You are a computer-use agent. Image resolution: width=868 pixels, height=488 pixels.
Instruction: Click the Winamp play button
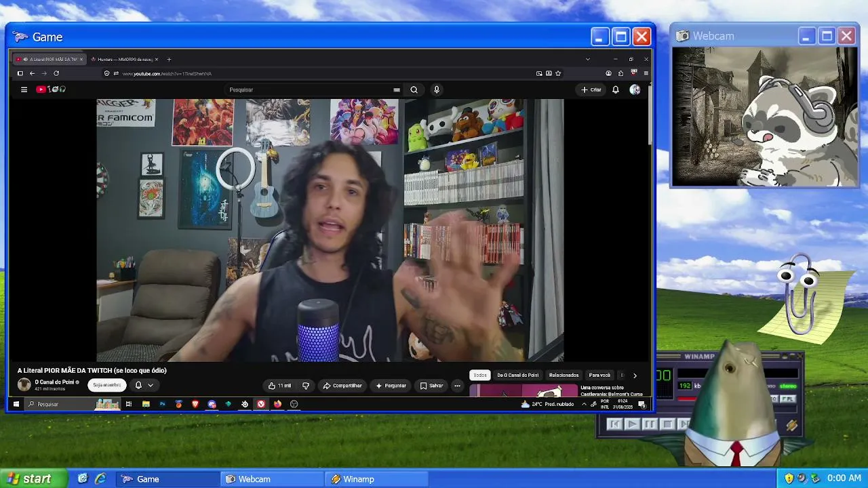(x=631, y=424)
